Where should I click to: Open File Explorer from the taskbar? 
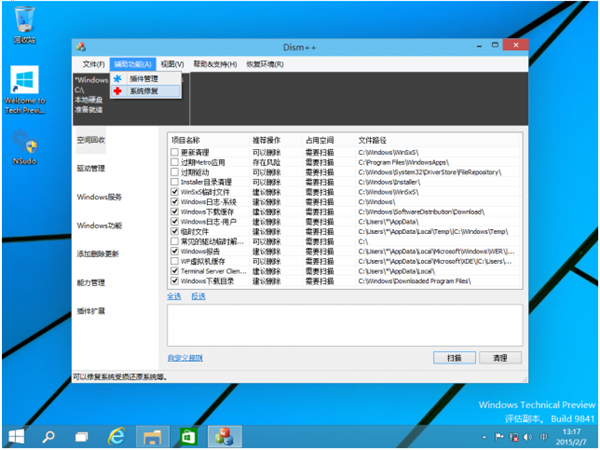pyautogui.click(x=152, y=436)
